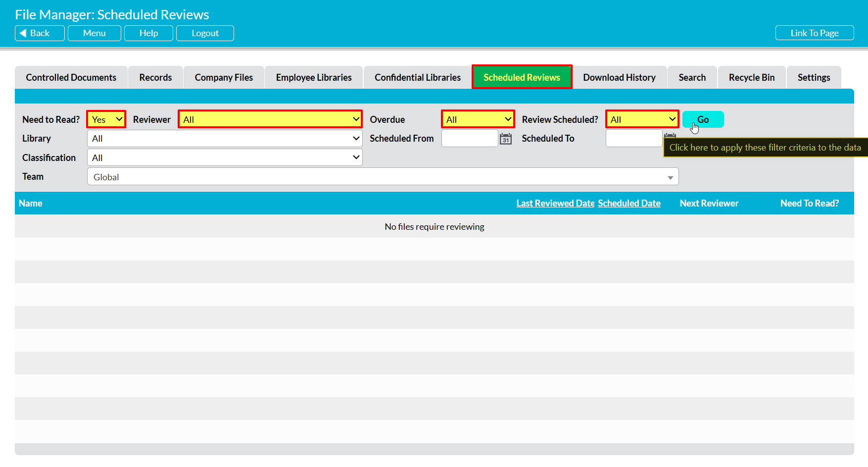Image resolution: width=868 pixels, height=467 pixels.
Task: Go to the Recycle Bin tab
Action: click(x=751, y=78)
